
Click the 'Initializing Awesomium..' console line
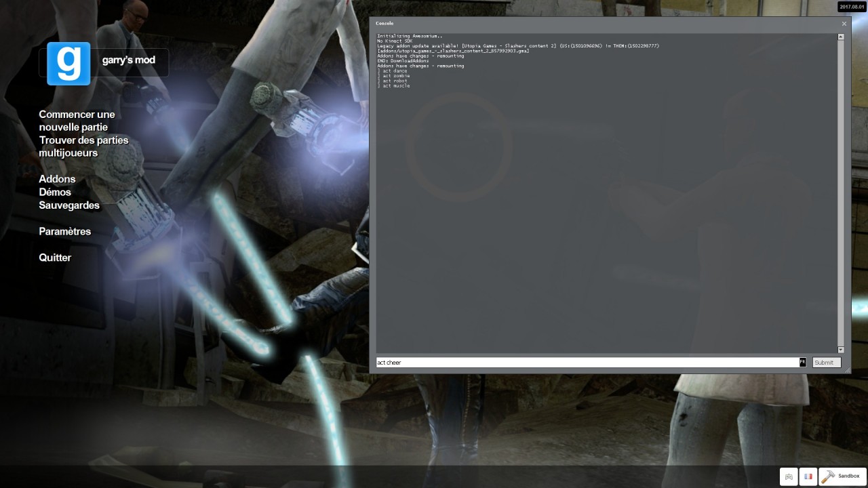(x=410, y=36)
